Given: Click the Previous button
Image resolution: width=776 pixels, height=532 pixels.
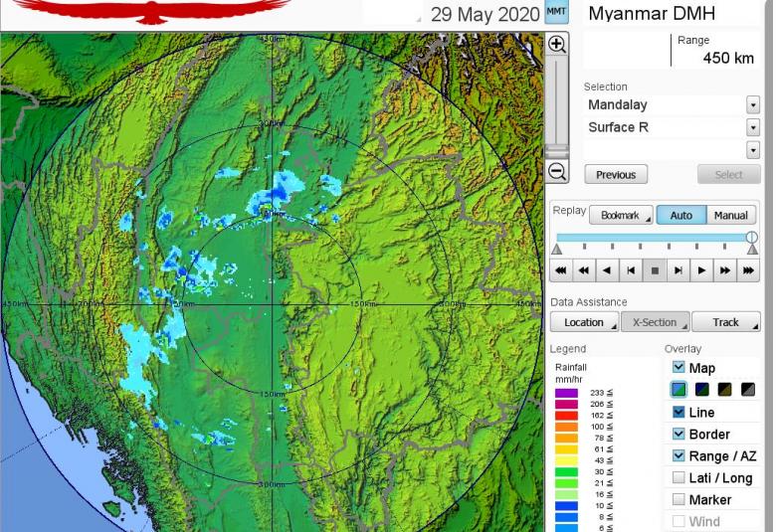Looking at the screenshot, I should click(x=616, y=175).
